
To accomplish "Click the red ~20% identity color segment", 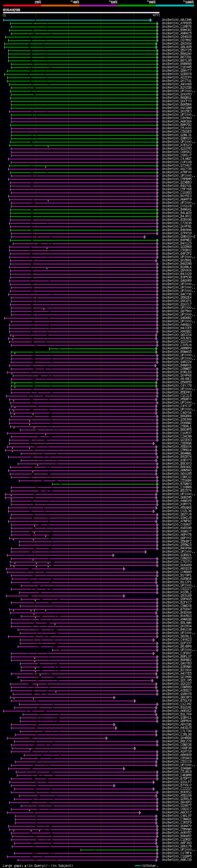I will pyautogui.click(x=22, y=6).
